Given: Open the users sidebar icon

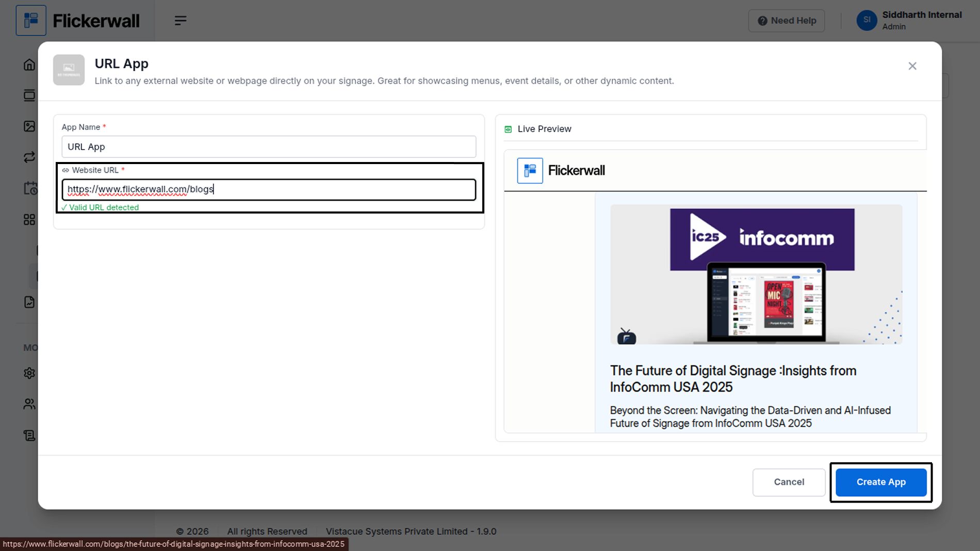Looking at the screenshot, I should coord(29,404).
